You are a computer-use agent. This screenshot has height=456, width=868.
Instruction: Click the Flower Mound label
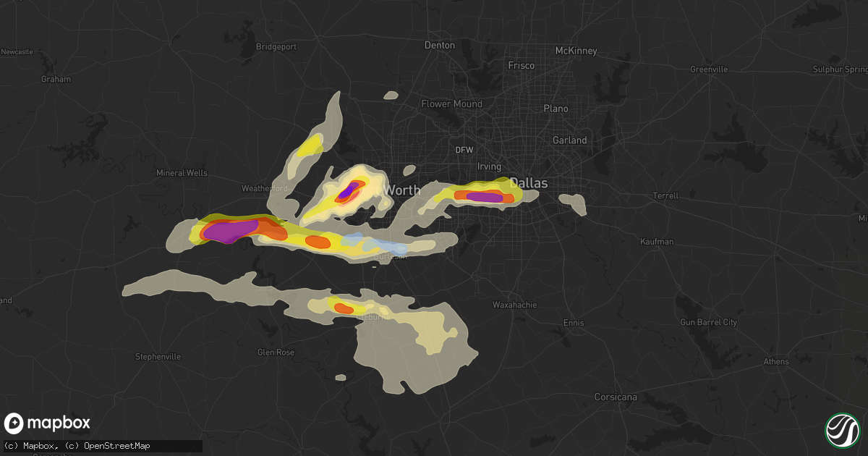point(452,104)
